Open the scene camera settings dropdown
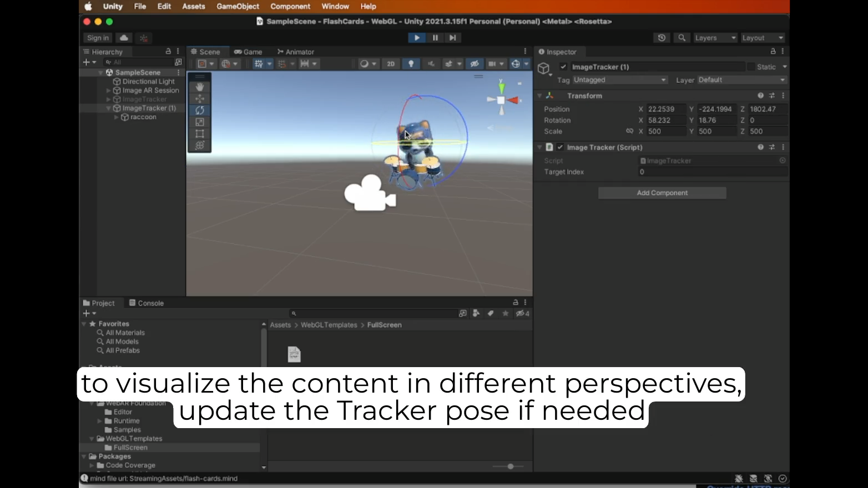Viewport: 868px width, 488px height. pos(495,64)
